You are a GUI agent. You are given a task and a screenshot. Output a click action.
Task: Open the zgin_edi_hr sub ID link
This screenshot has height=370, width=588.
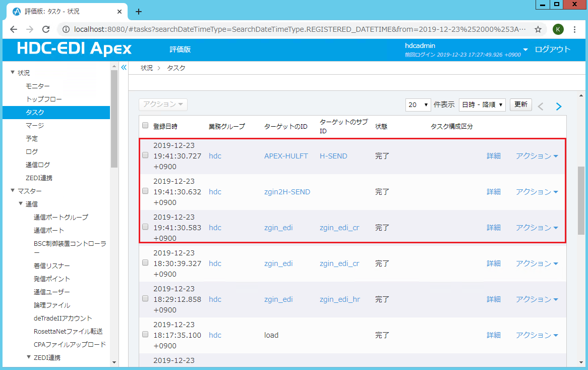coord(339,299)
